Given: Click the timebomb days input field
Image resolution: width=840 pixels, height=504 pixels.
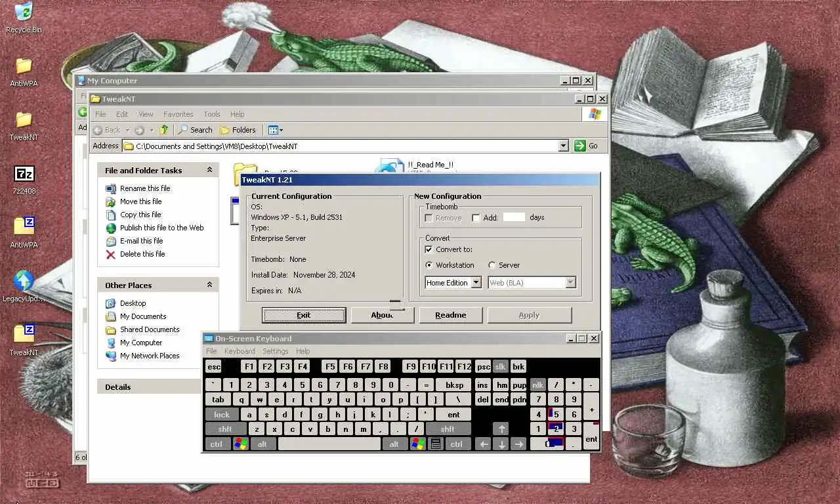Looking at the screenshot, I should (514, 217).
